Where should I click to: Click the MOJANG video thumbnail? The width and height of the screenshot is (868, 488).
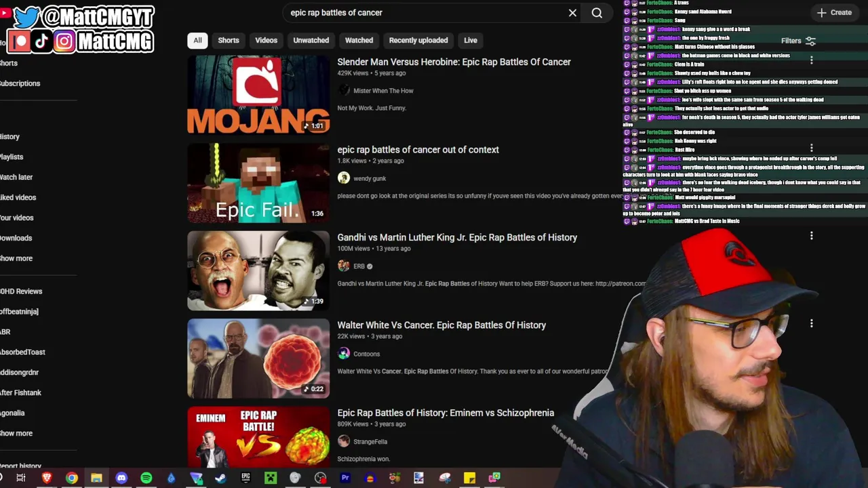click(258, 95)
